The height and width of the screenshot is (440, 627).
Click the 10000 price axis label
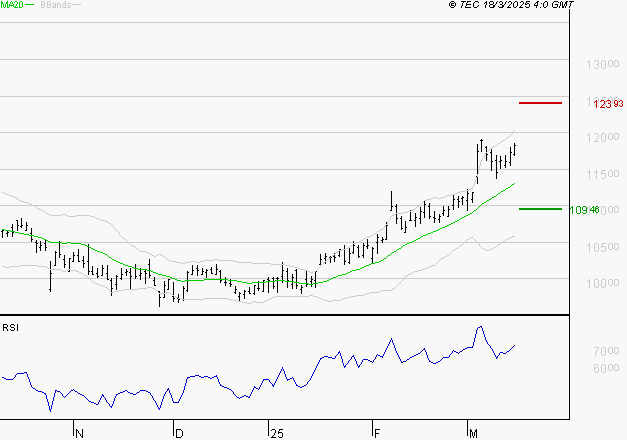coord(603,284)
